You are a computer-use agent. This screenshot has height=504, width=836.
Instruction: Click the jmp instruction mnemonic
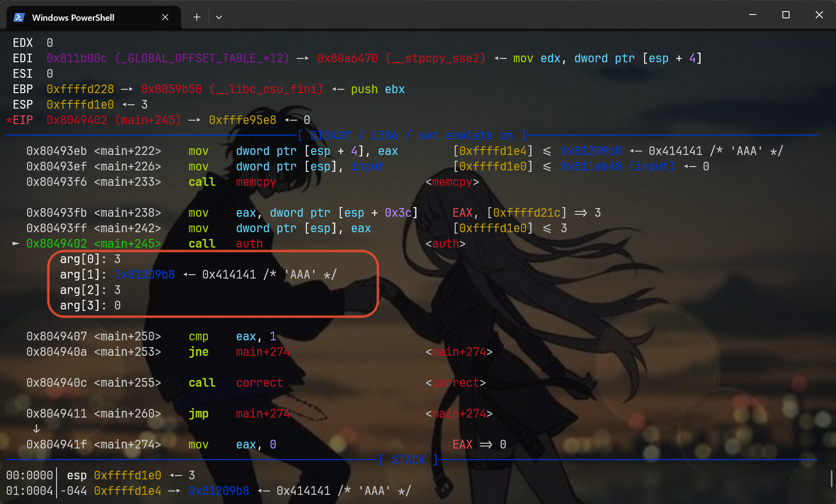pos(199,414)
